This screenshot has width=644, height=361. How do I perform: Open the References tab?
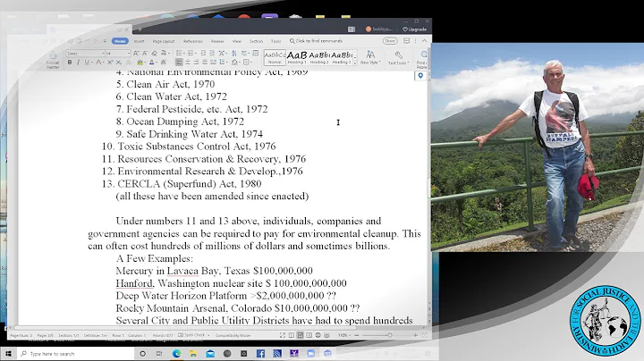[x=193, y=41]
